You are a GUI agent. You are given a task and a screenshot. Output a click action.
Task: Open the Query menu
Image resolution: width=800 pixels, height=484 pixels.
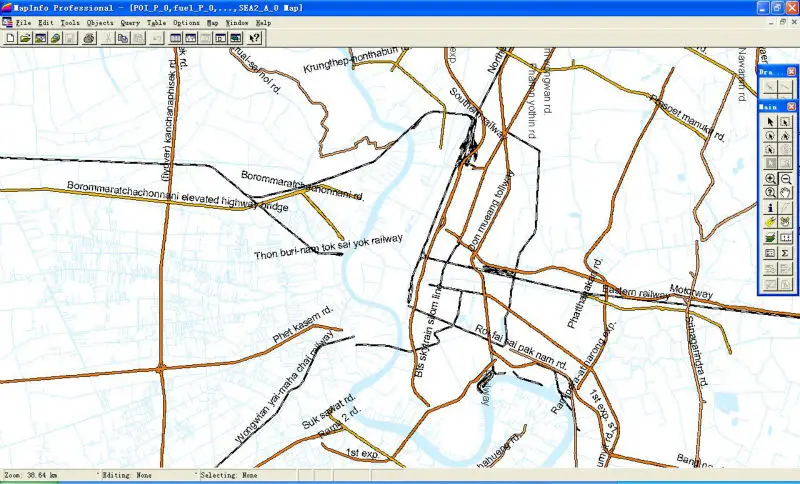130,21
